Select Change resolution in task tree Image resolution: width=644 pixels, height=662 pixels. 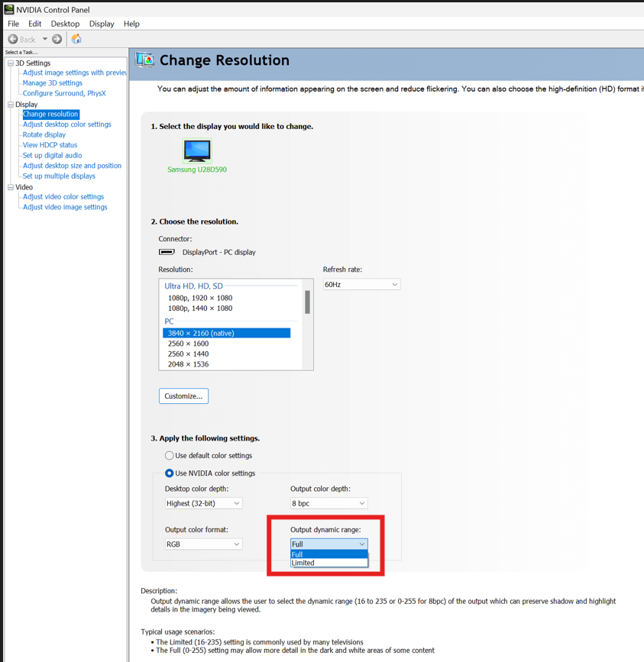pos(50,114)
